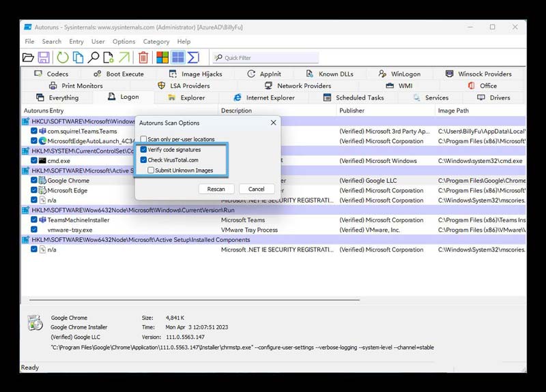Open the Entry menu

(76, 42)
